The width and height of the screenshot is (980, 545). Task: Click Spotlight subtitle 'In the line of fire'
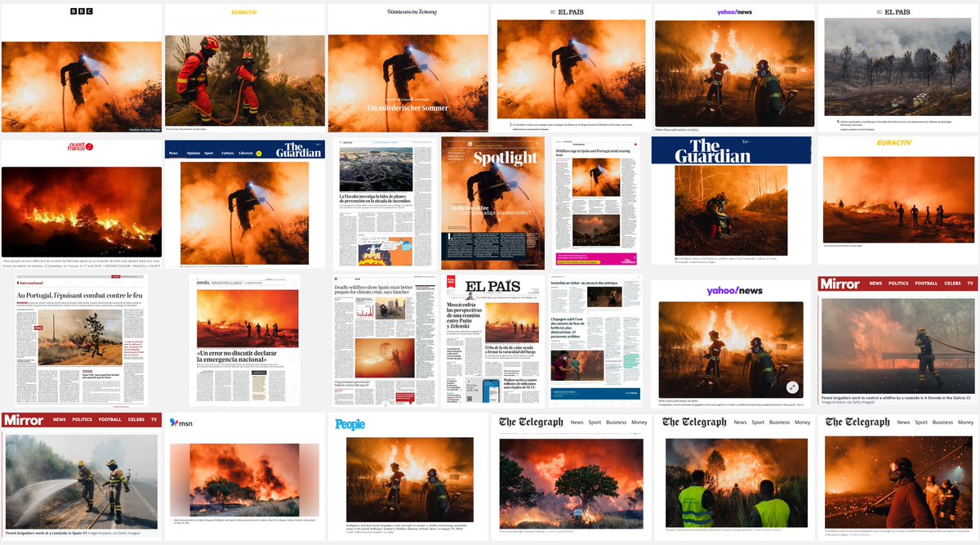click(471, 207)
